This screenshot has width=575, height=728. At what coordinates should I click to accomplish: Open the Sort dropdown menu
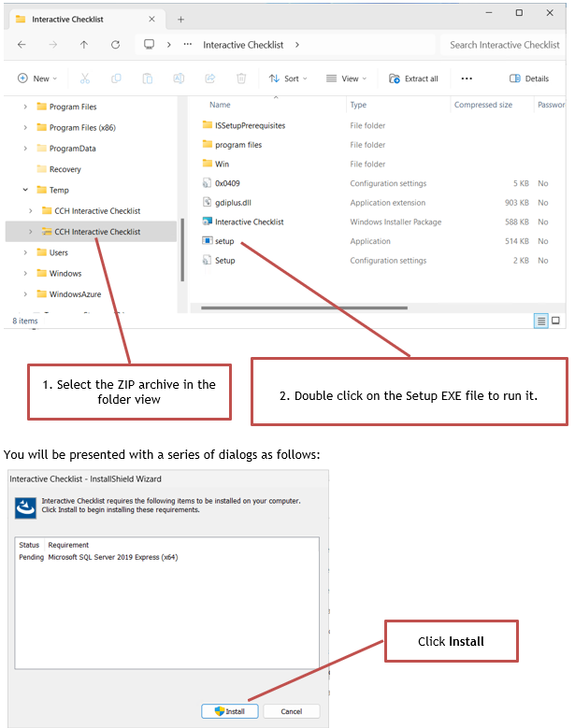click(x=288, y=79)
